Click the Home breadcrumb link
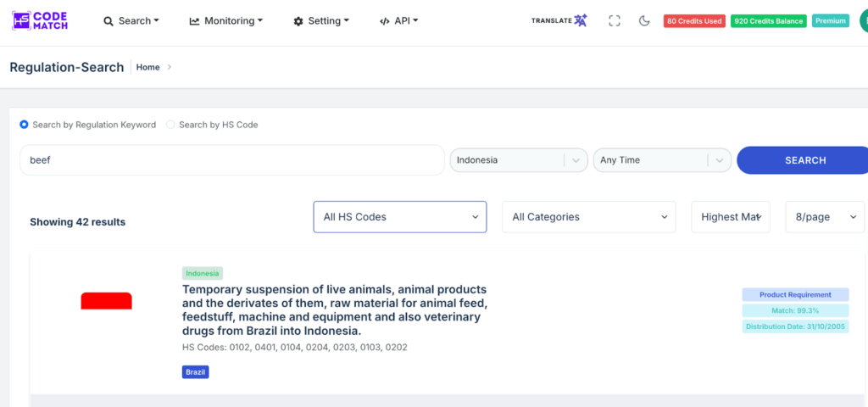868x407 pixels. pyautogui.click(x=147, y=67)
